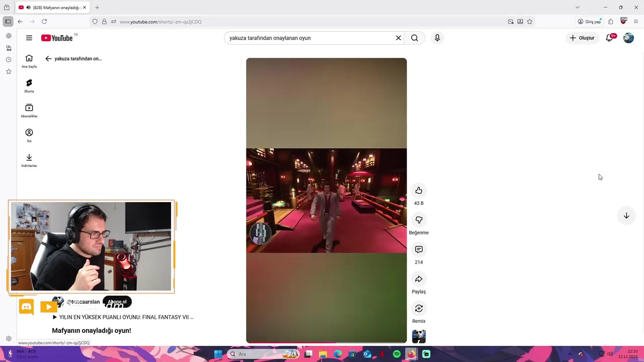The height and width of the screenshot is (362, 644).
Task: Toggle the browser sidebar button
Action: pos(8,22)
